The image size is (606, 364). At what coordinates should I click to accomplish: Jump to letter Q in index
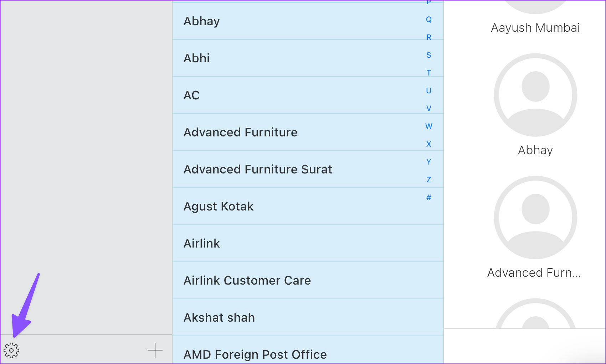[x=429, y=20]
